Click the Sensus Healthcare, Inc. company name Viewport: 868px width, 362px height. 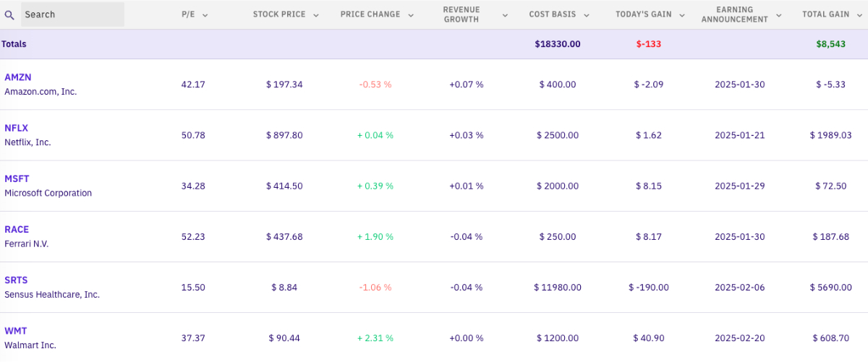(52, 294)
